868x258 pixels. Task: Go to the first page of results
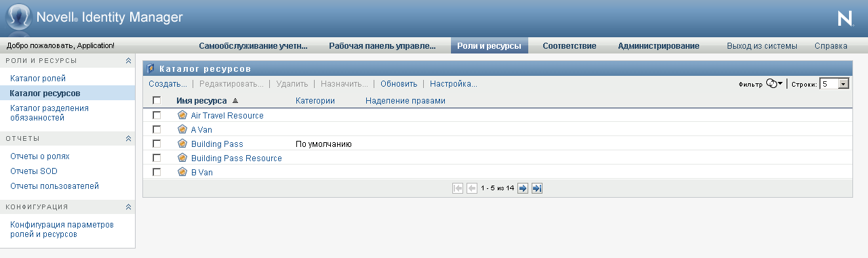point(458,188)
